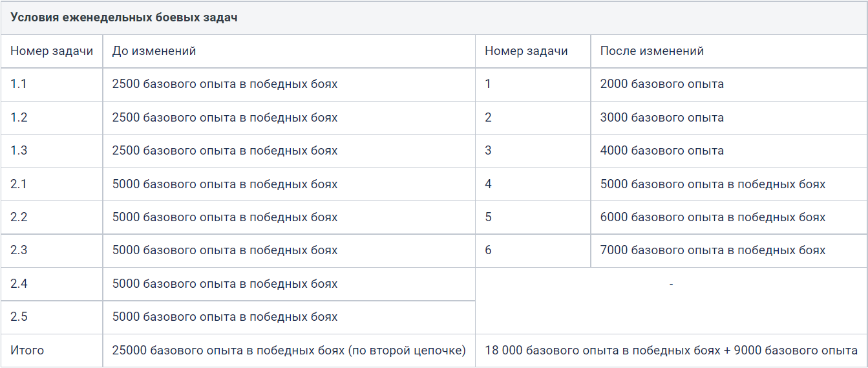The height and width of the screenshot is (368, 868).
Task: Select the "До изменений" column header
Action: pyautogui.click(x=154, y=50)
